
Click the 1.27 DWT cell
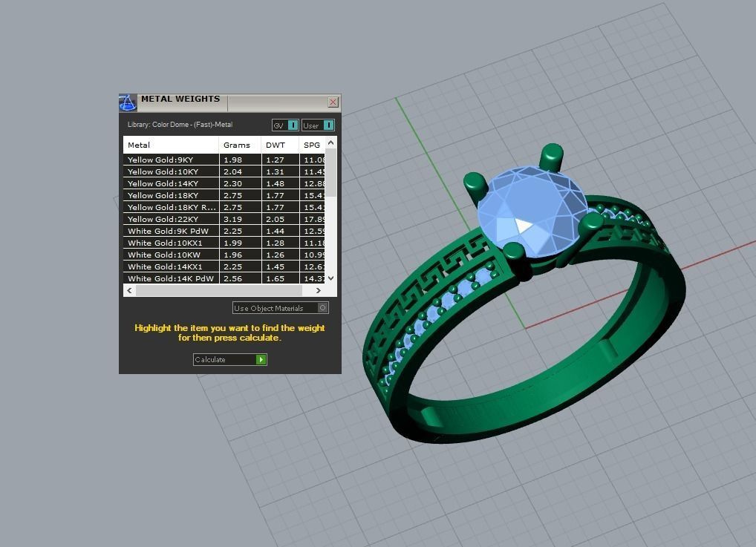click(x=280, y=160)
